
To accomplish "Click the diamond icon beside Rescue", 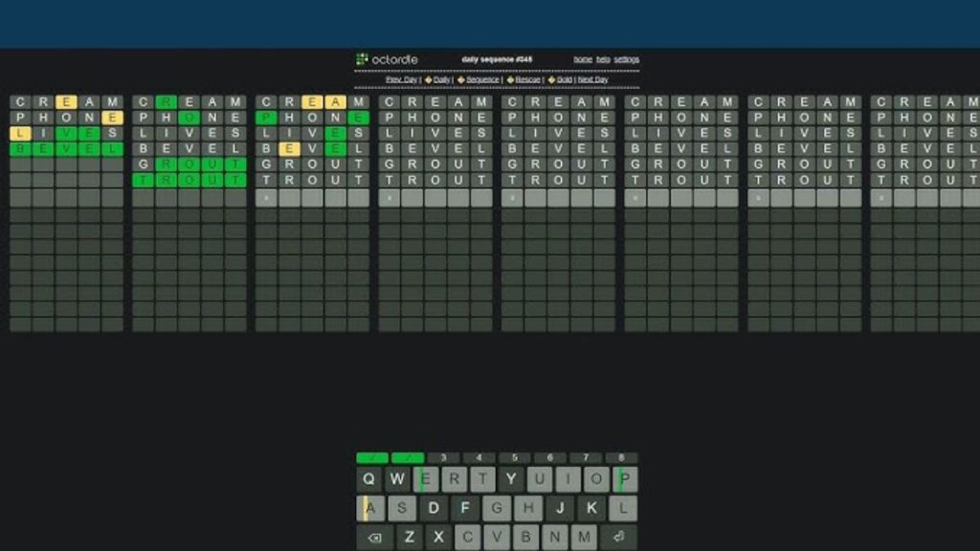I will pos(510,79).
